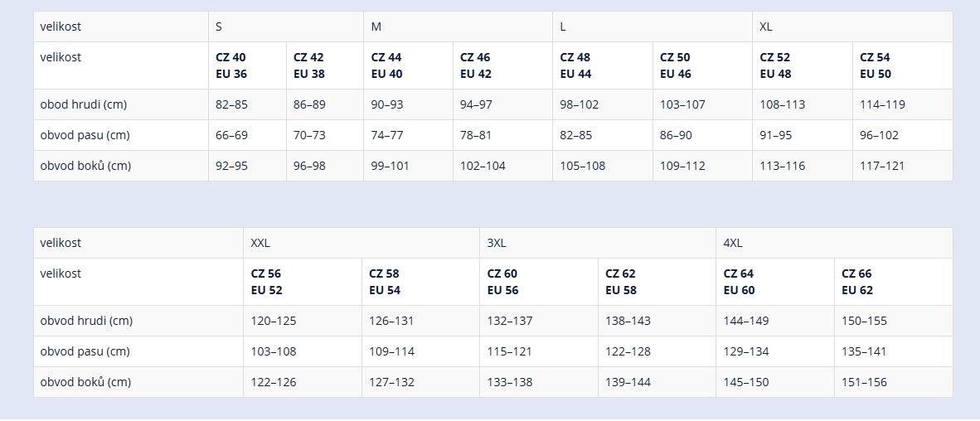This screenshot has height=421, width=980.
Task: Click the CZ 40 EU 36 cell
Action: click(x=248, y=65)
